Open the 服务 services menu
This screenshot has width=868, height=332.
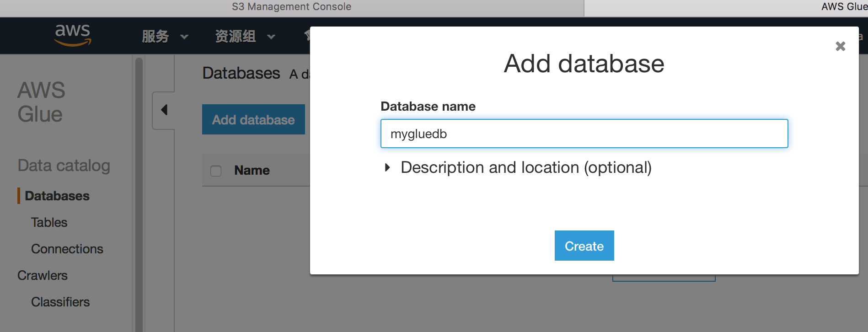[x=165, y=37]
